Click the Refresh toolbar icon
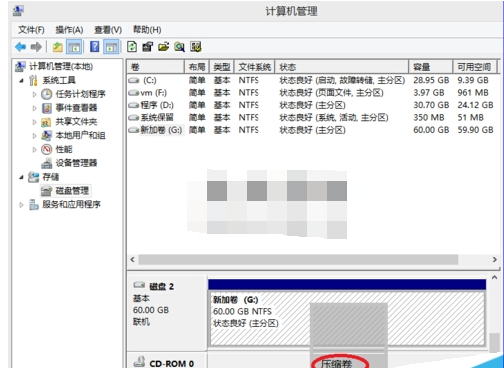This screenshot has width=504, height=368. pyautogui.click(x=132, y=47)
